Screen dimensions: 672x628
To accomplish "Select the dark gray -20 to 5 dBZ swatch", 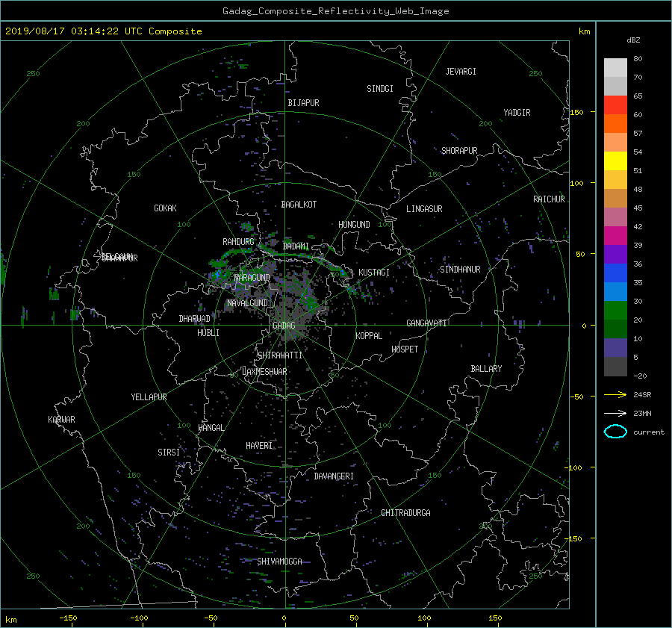I will tap(615, 367).
